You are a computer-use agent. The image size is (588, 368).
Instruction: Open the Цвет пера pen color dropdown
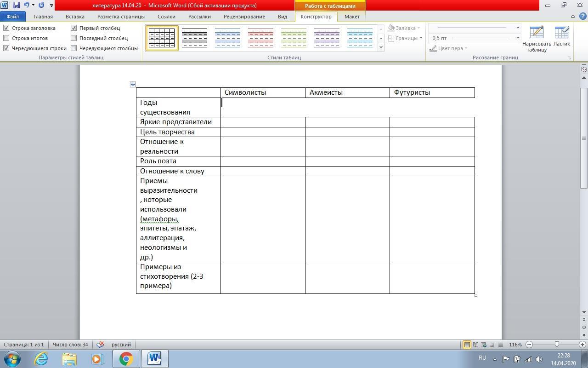point(448,48)
